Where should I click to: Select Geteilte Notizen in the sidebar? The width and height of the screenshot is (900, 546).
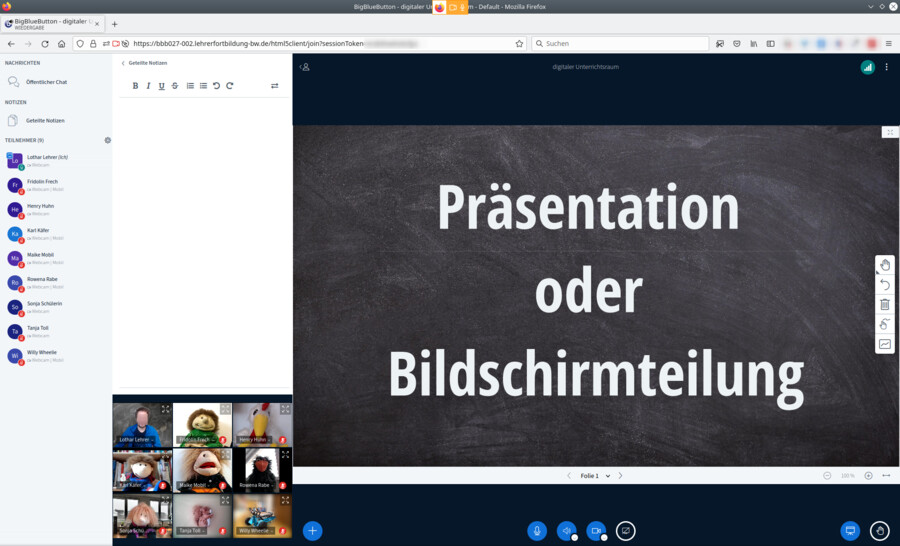coord(45,121)
